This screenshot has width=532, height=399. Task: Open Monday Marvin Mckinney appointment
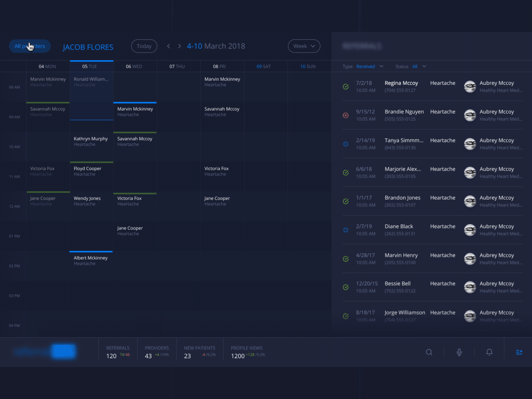48,87
